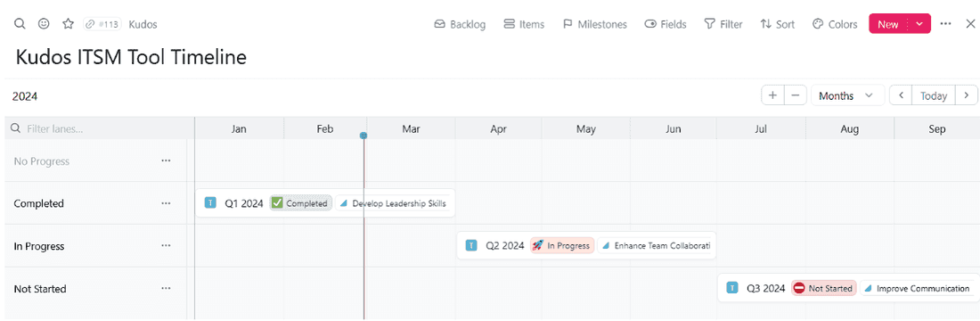Select the In Progress lane label
980x321 pixels.
(38, 246)
